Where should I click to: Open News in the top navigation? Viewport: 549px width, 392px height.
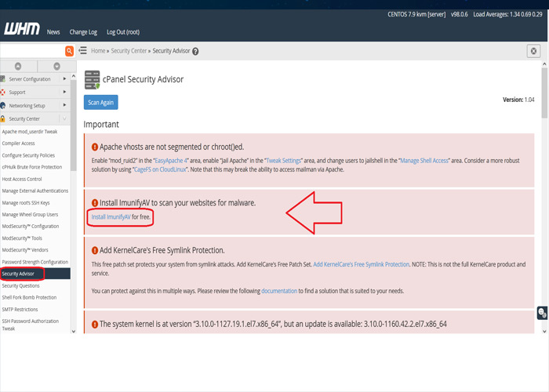53,32
